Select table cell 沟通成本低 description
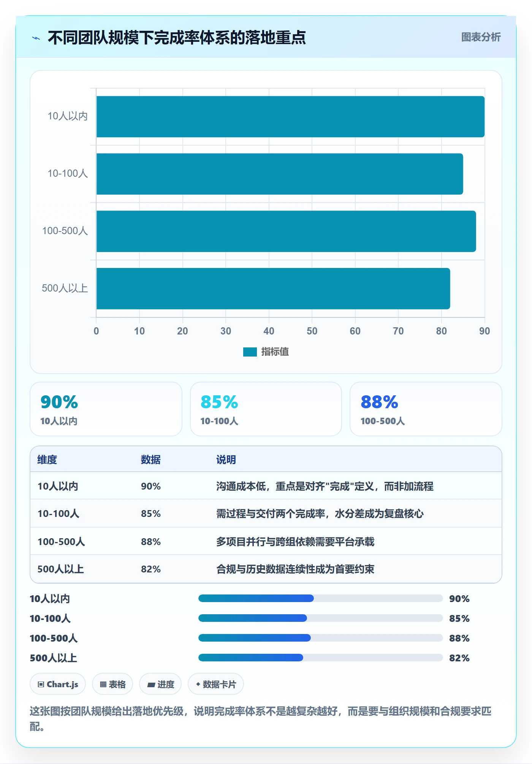The height and width of the screenshot is (764, 532). pyautogui.click(x=325, y=486)
